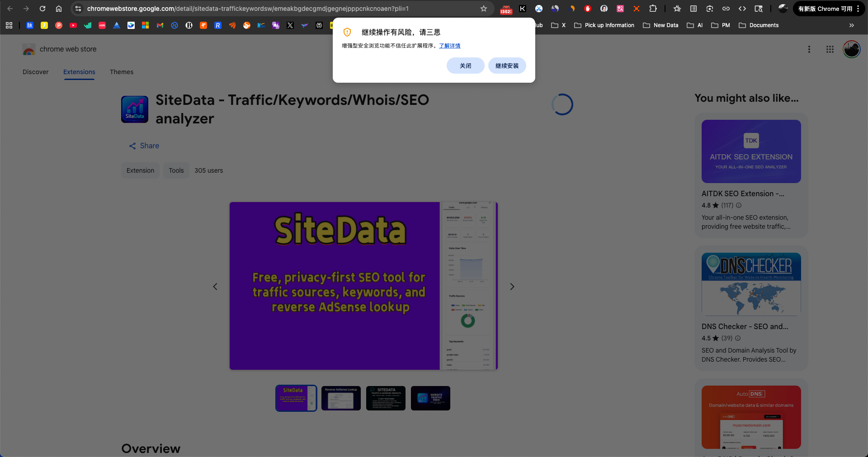868x457 pixels.
Task: Open the Google apps grid
Action: click(830, 49)
